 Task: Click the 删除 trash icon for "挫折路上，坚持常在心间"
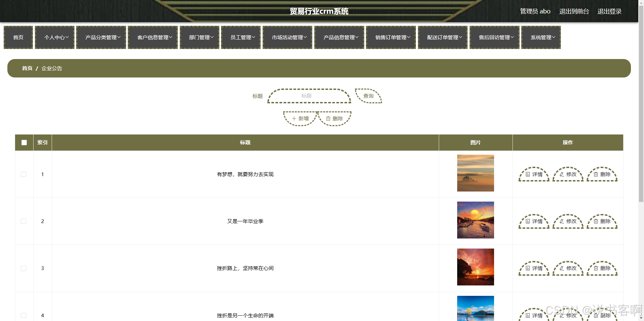pyautogui.click(x=596, y=268)
